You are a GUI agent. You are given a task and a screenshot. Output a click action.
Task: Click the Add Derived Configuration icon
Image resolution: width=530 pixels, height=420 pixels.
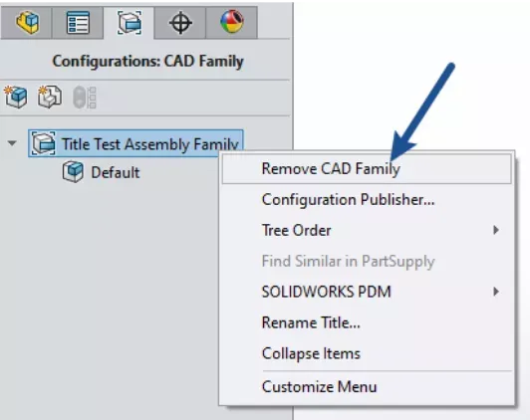tap(50, 98)
